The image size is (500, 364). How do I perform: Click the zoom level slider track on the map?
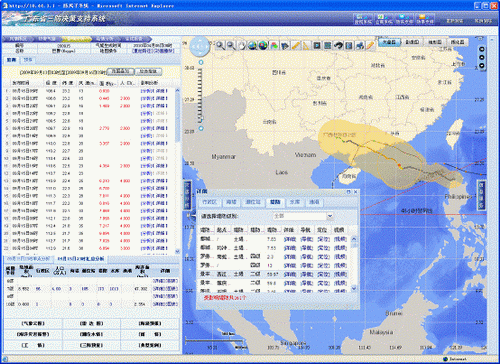pyautogui.click(x=200, y=95)
